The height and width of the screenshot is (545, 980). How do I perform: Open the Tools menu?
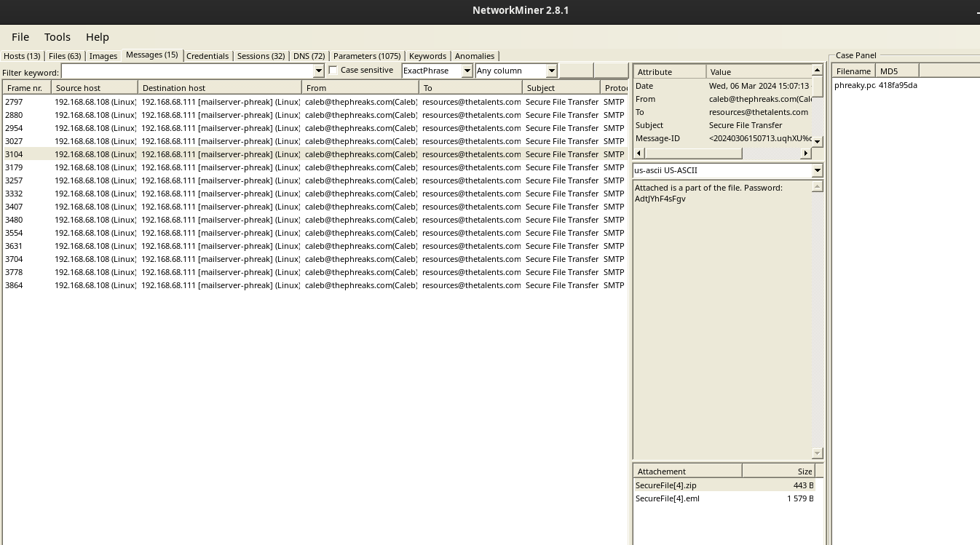coord(58,36)
